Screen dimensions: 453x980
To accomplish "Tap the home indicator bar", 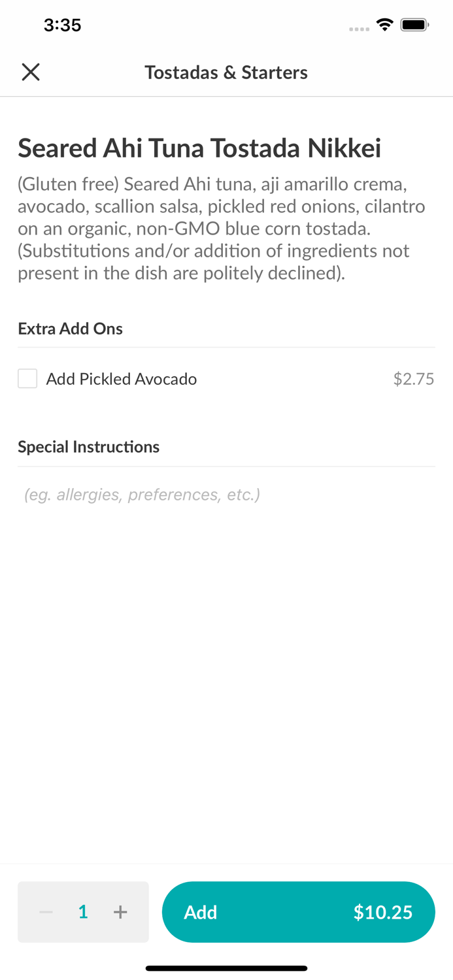I will [x=226, y=968].
